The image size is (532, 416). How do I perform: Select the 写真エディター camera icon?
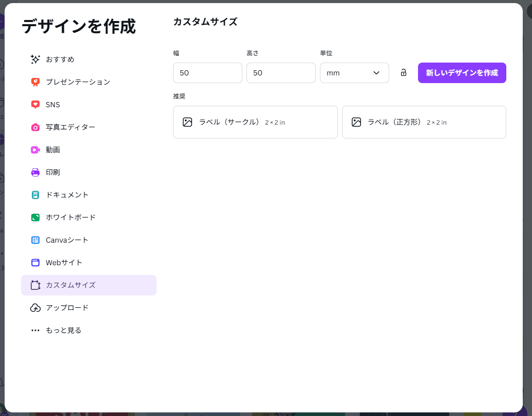35,127
